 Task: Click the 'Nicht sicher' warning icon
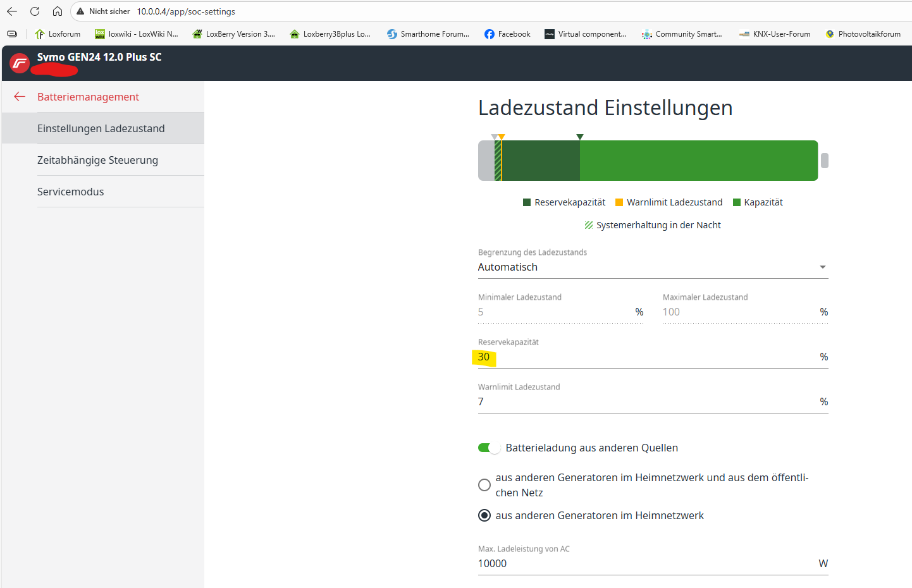coord(80,11)
